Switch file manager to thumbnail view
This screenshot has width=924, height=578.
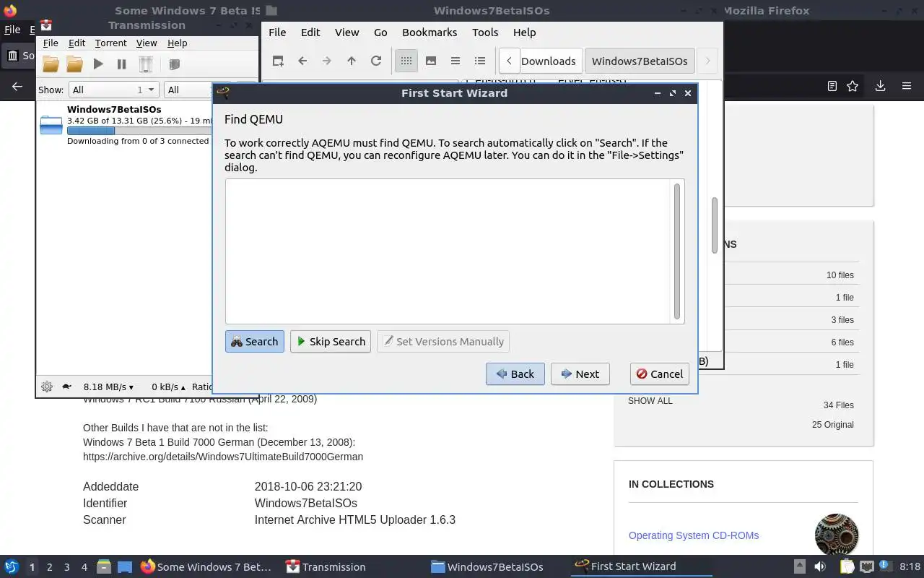coord(431,61)
